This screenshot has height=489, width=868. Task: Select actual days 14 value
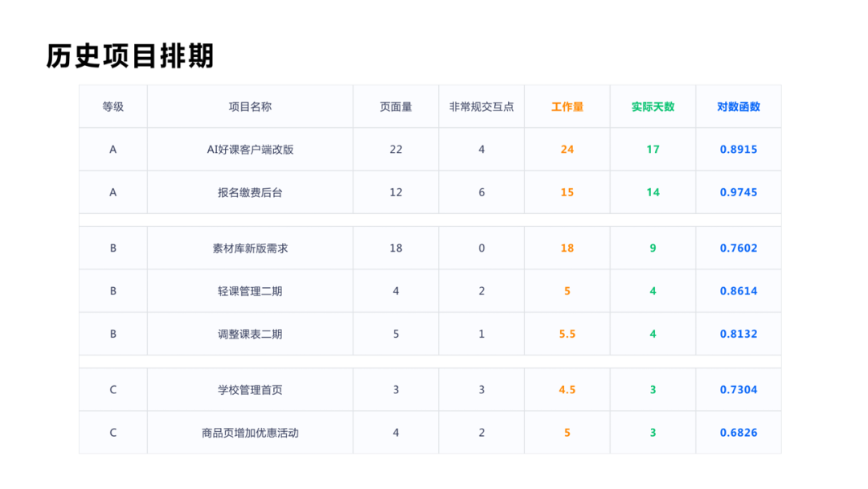point(653,193)
